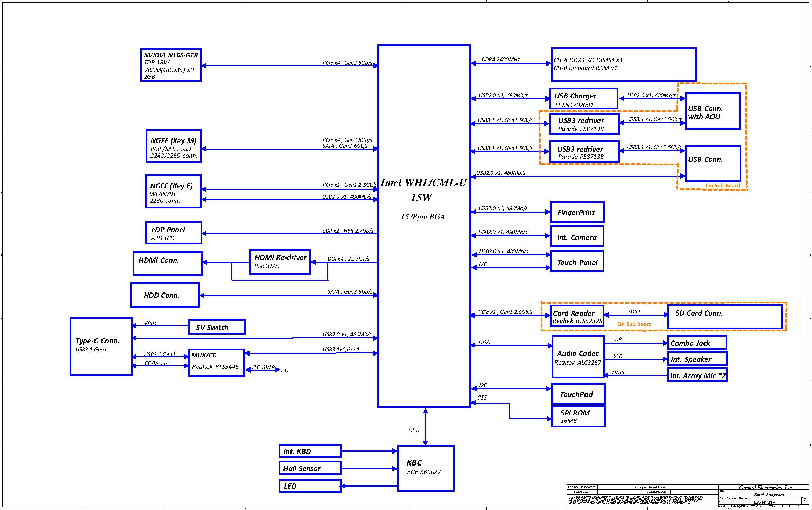Select the NVIDIA N16S-GTR GPU block

pos(171,65)
